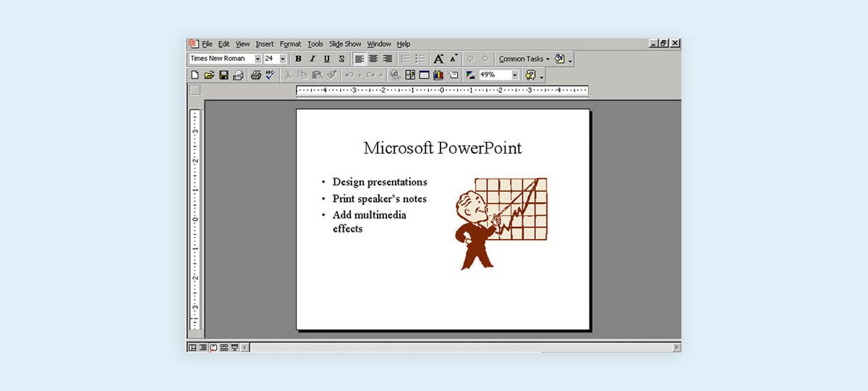Select Slide View button at bottom

click(213, 348)
